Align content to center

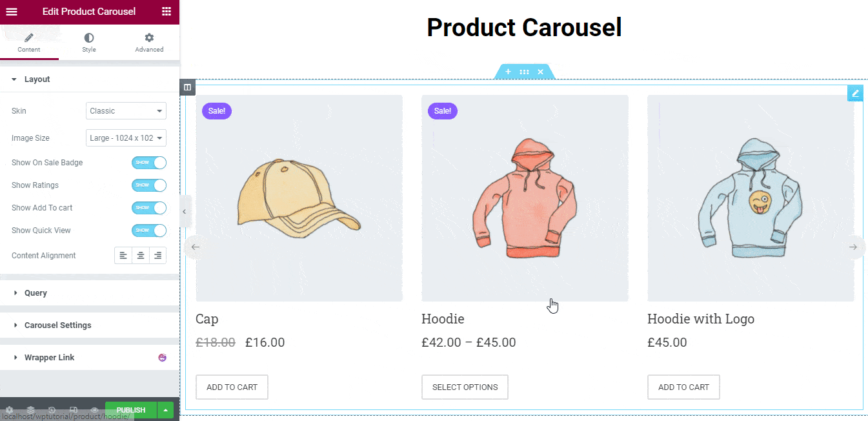(140, 256)
